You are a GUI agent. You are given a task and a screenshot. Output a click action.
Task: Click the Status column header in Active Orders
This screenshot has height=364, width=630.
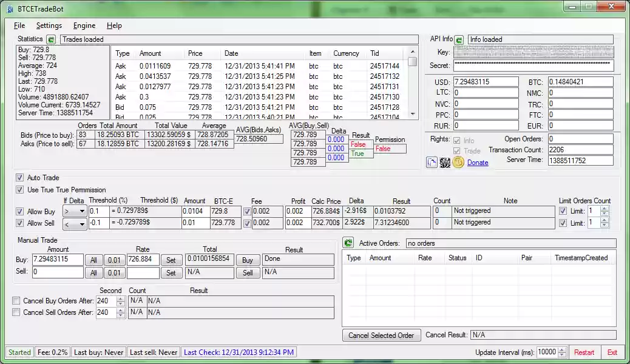(458, 258)
